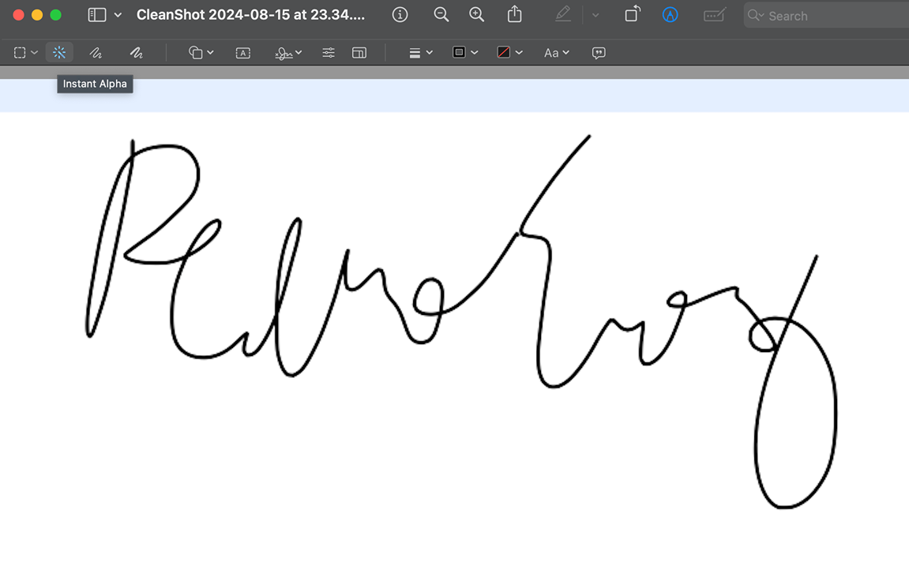The width and height of the screenshot is (909, 588).
Task: Insert a text box
Action: point(242,52)
